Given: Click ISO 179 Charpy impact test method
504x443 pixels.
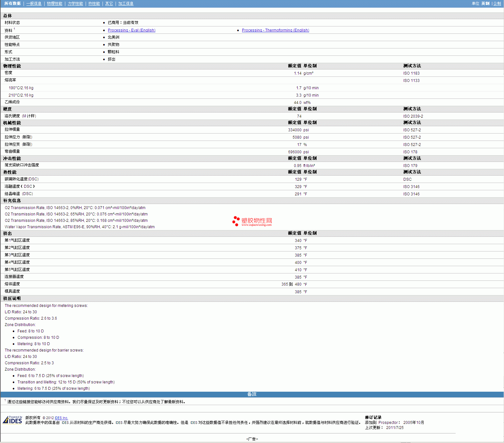Looking at the screenshot, I should [x=410, y=166].
